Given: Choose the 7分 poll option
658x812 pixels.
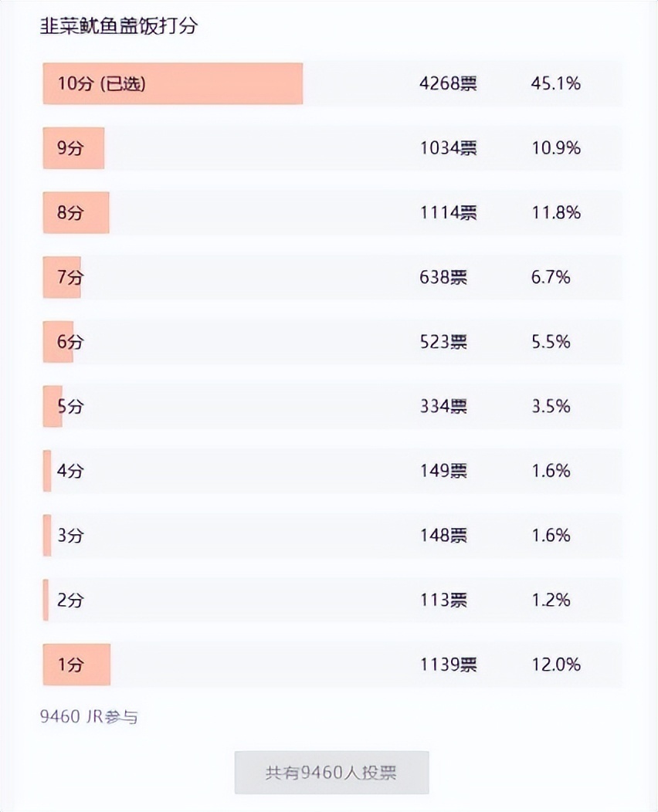Looking at the screenshot, I should pos(333,277).
